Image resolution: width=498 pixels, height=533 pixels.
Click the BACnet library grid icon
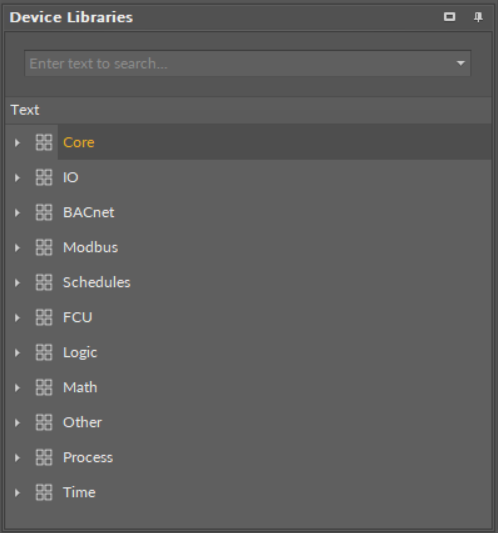click(44, 212)
